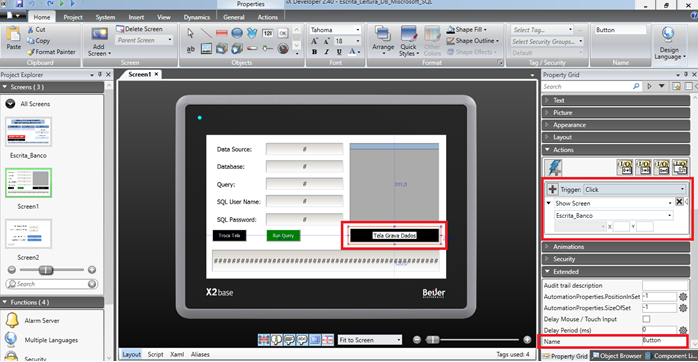
Task: Toggle underline font formatting
Action: click(x=339, y=52)
